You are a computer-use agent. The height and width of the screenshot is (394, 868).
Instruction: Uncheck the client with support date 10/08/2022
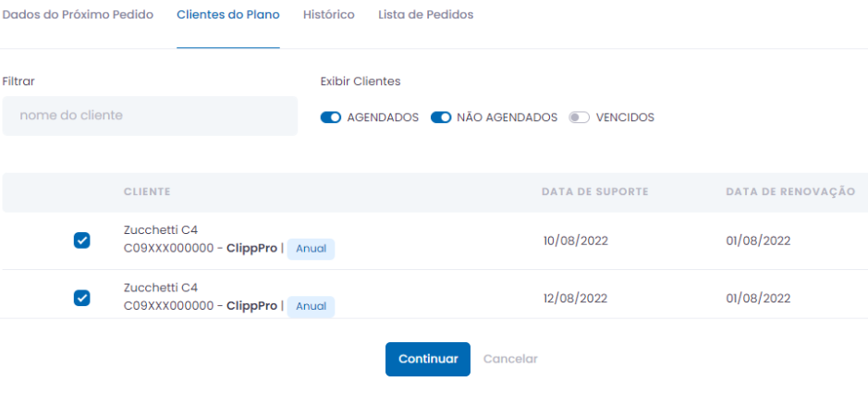click(81, 240)
